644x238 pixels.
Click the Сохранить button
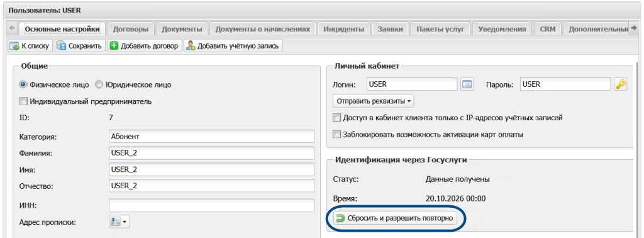(80, 45)
